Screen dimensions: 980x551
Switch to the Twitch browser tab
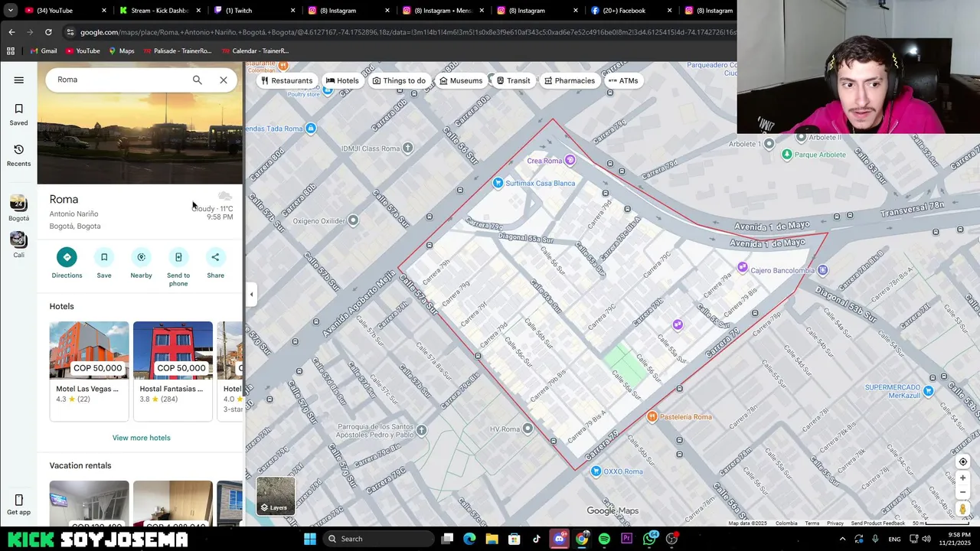253,11
